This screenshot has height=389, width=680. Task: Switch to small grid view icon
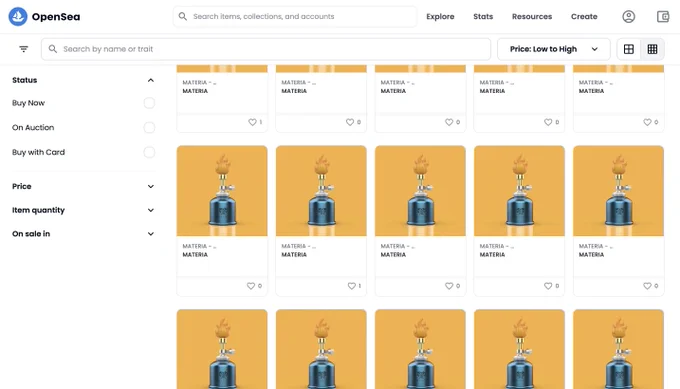point(652,49)
